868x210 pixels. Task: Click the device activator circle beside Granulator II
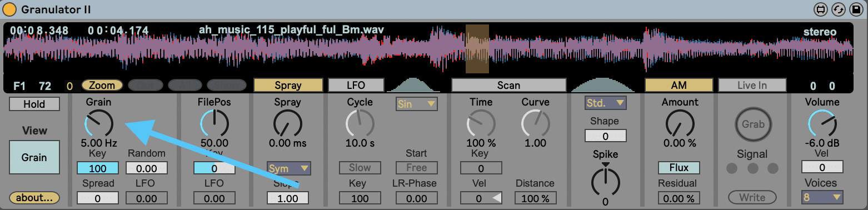[10, 9]
